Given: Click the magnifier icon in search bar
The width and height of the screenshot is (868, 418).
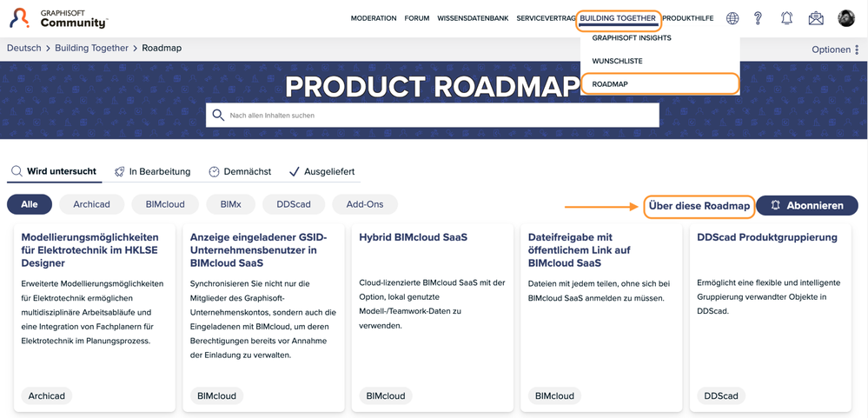Looking at the screenshot, I should [219, 116].
